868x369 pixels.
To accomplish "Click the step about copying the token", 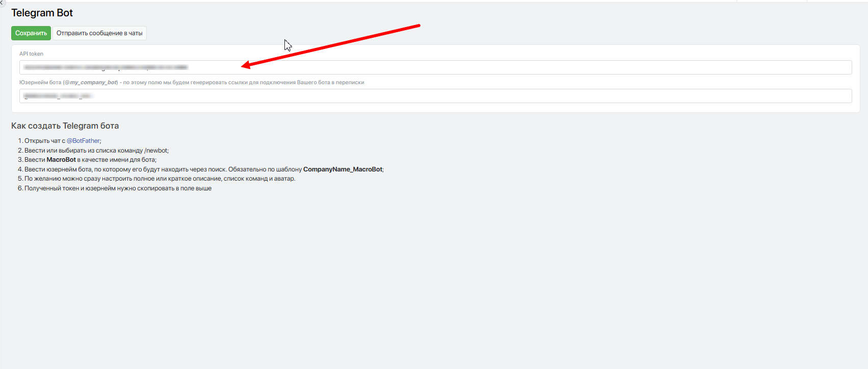I will point(118,188).
